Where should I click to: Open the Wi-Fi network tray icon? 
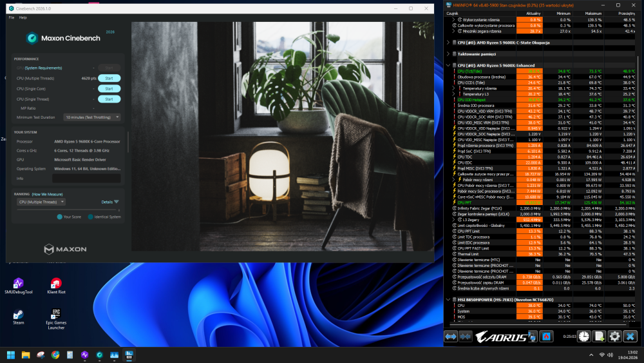coord(601,355)
